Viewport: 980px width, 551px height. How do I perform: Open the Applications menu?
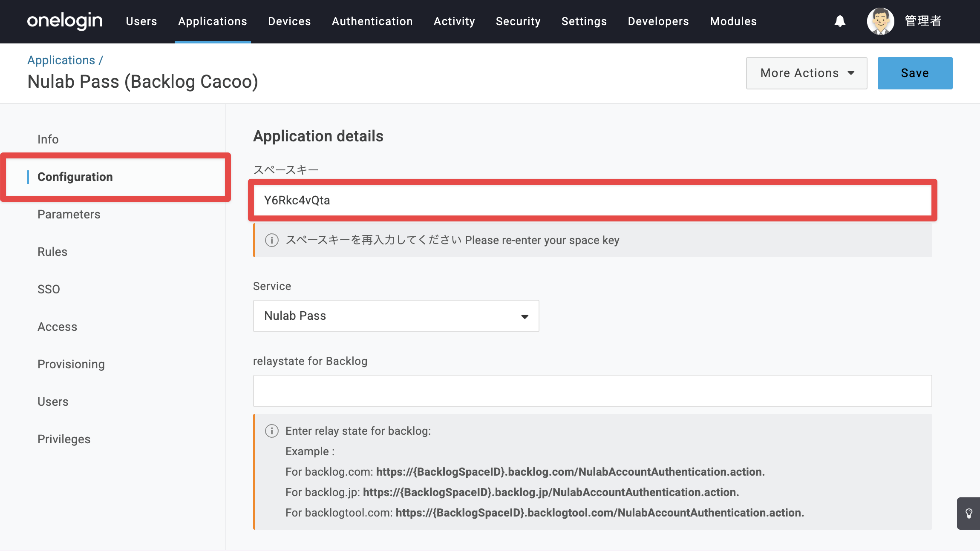point(213,21)
